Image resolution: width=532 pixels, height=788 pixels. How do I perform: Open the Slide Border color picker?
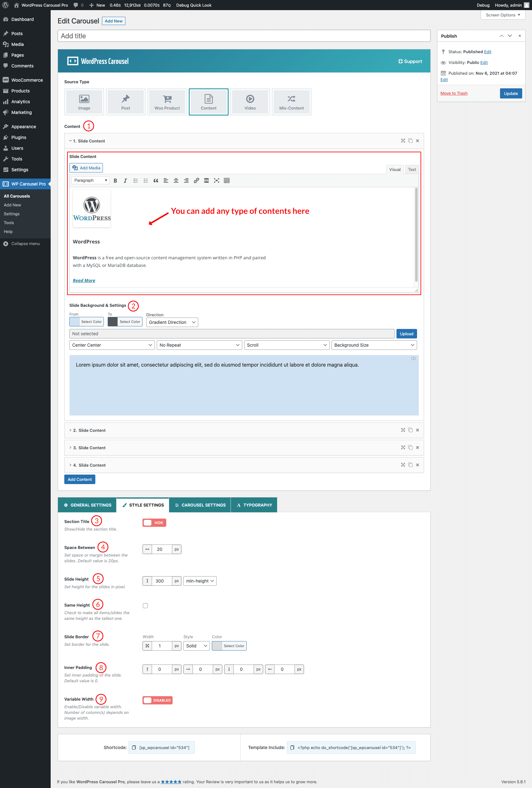coord(229,646)
